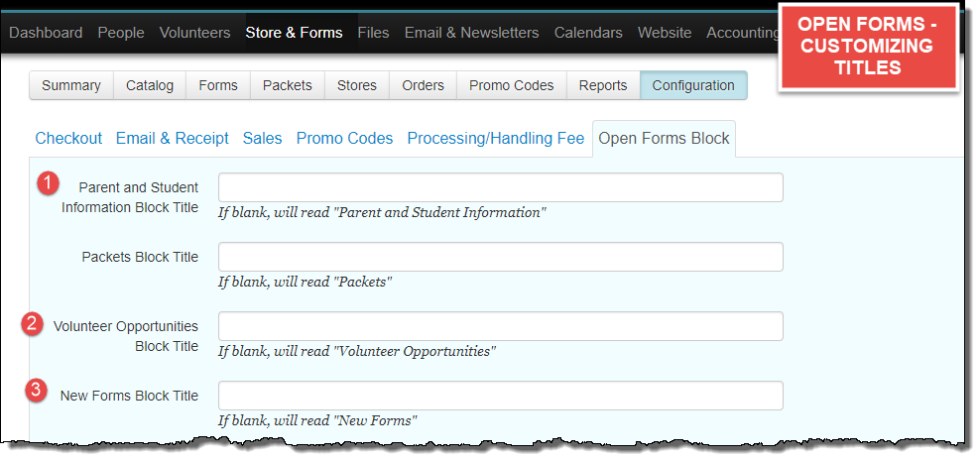
Task: Go to the People section
Action: pyautogui.click(x=121, y=33)
